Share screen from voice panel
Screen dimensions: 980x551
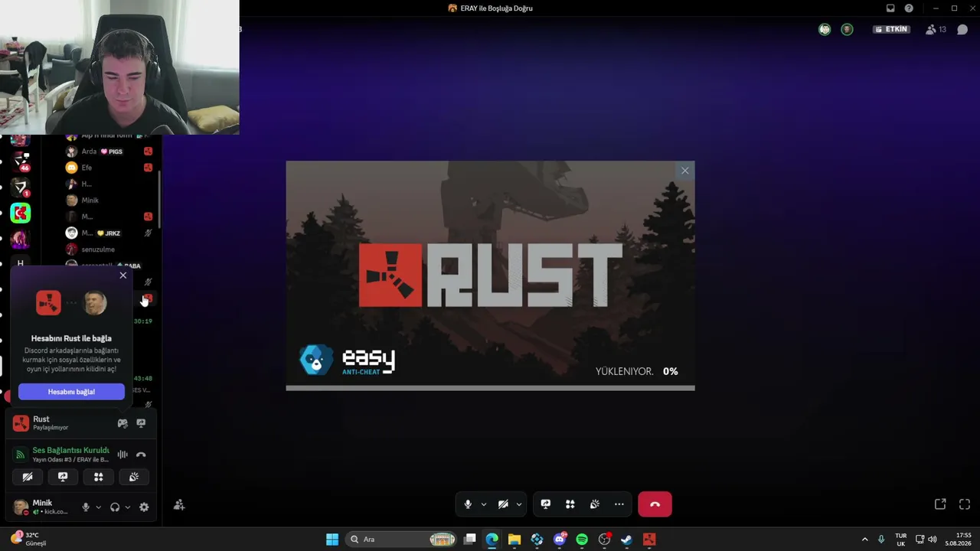(x=63, y=477)
